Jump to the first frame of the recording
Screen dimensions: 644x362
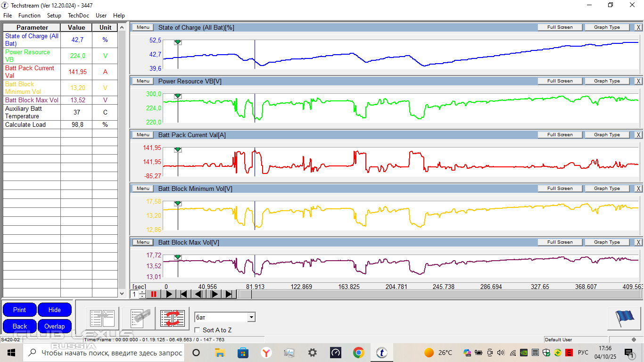[x=184, y=294]
